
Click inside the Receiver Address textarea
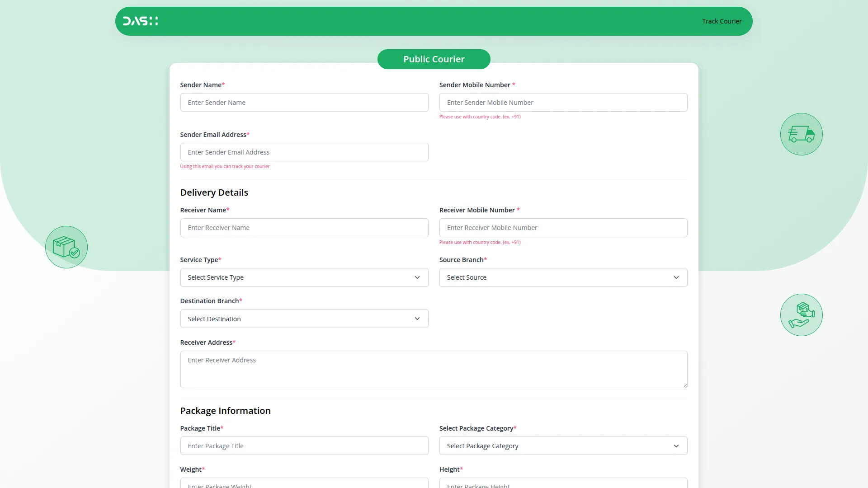pyautogui.click(x=433, y=369)
